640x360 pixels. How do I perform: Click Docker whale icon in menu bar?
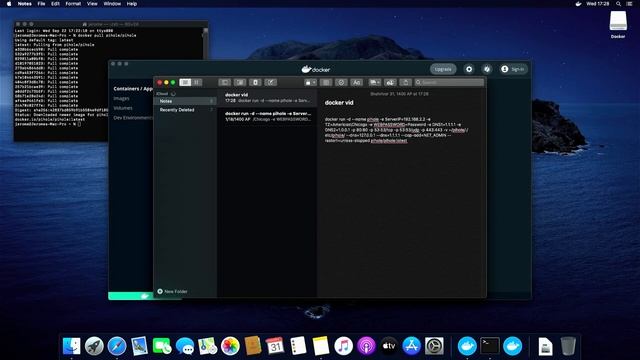pyautogui.click(x=578, y=4)
